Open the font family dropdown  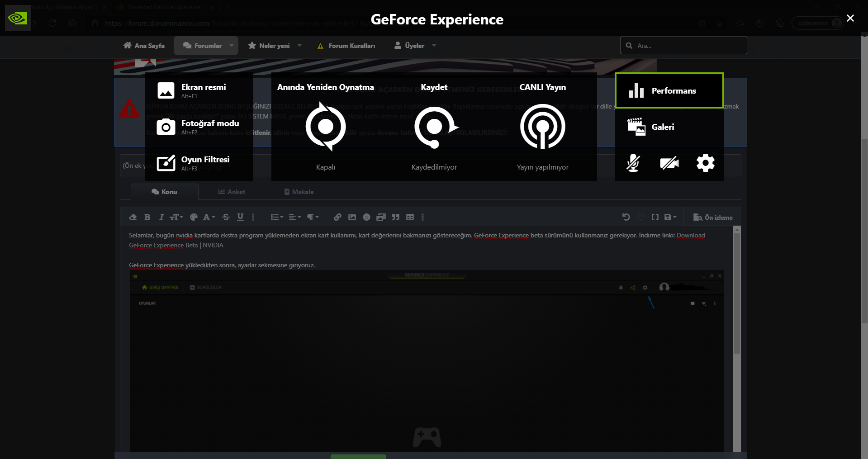click(209, 217)
